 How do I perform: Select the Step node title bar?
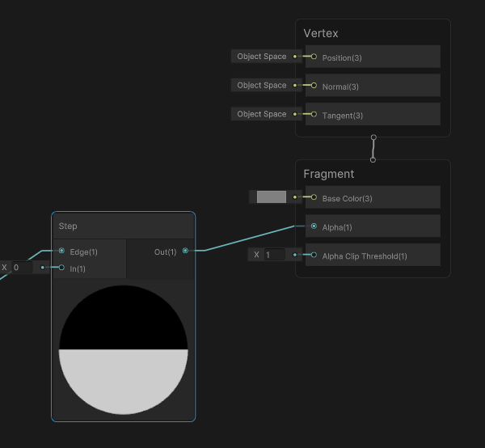123,226
